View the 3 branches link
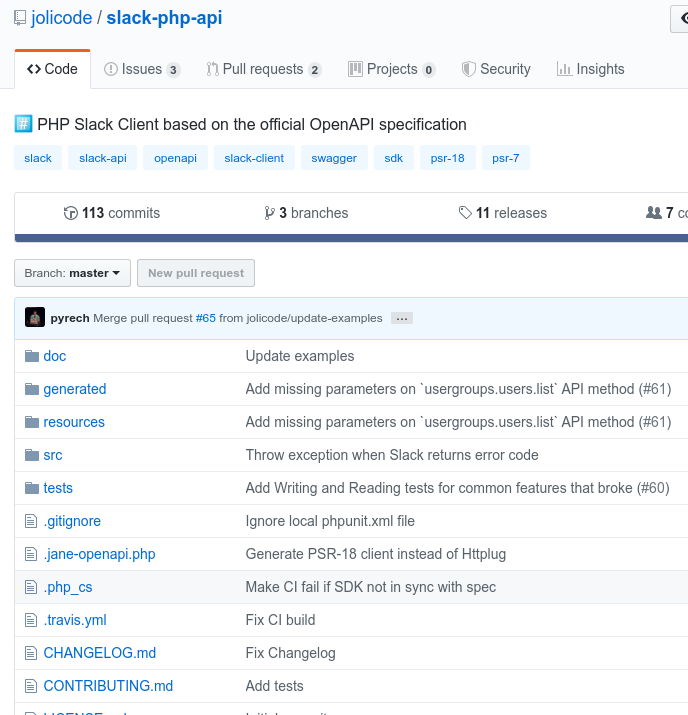 306,213
